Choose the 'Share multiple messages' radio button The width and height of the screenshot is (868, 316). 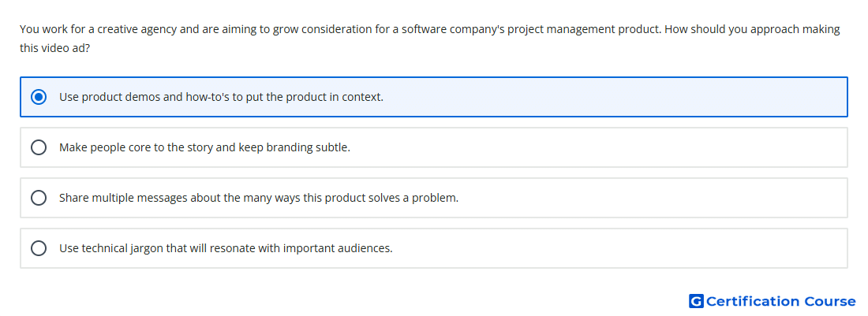[x=39, y=198]
